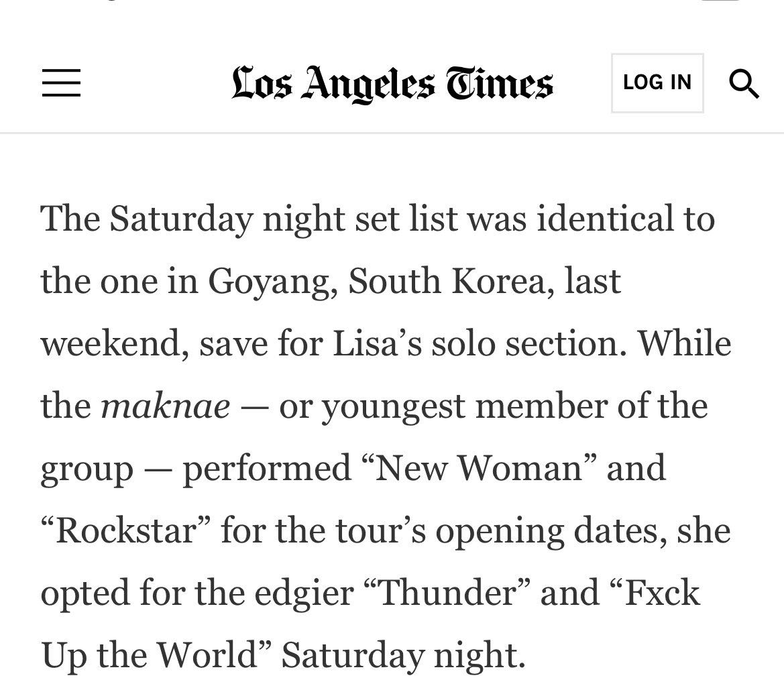Click the song title "New Woman"

click(x=478, y=469)
